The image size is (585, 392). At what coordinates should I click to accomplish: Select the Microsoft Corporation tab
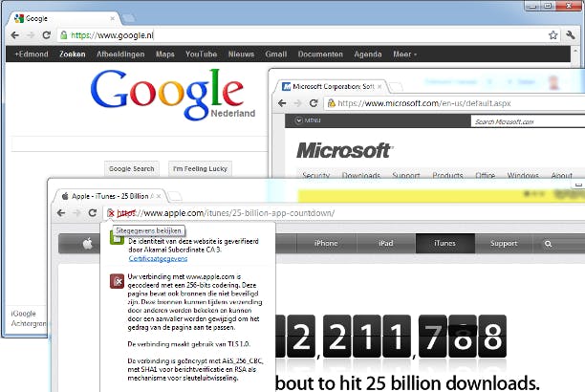tap(332, 87)
